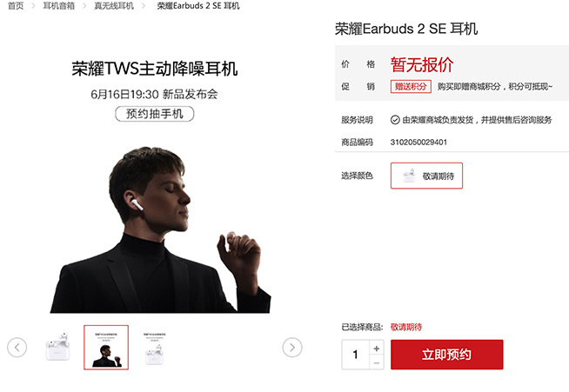Click the previous thumbnail arrow

pyautogui.click(x=17, y=348)
